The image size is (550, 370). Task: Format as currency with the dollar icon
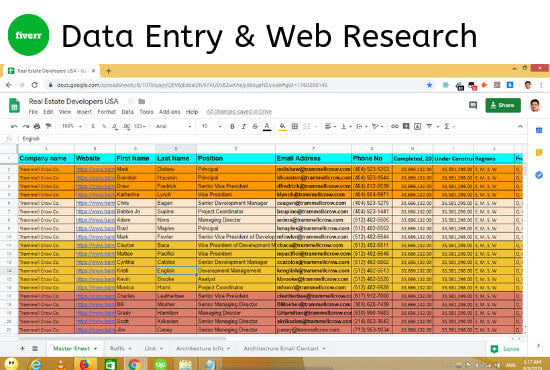click(93, 126)
